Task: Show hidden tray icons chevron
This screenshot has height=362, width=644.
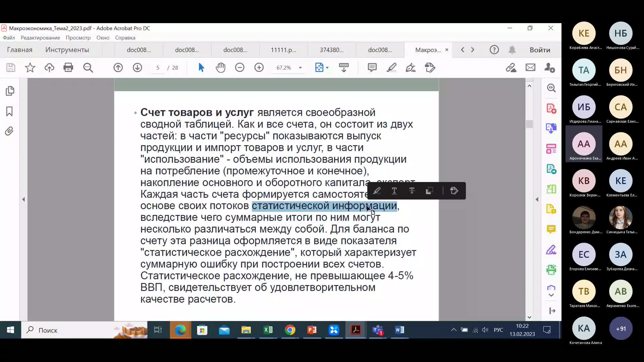Action: (453, 330)
